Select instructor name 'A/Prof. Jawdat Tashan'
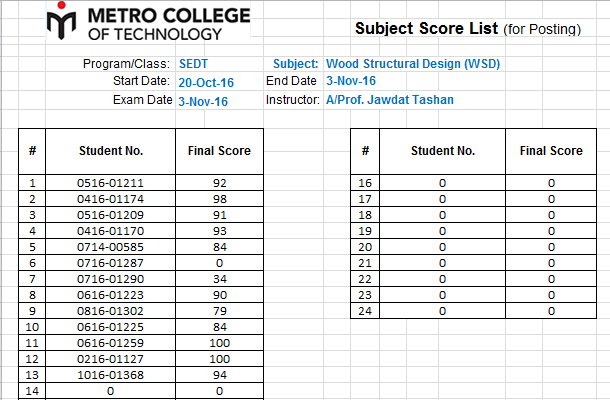 pyautogui.click(x=390, y=100)
